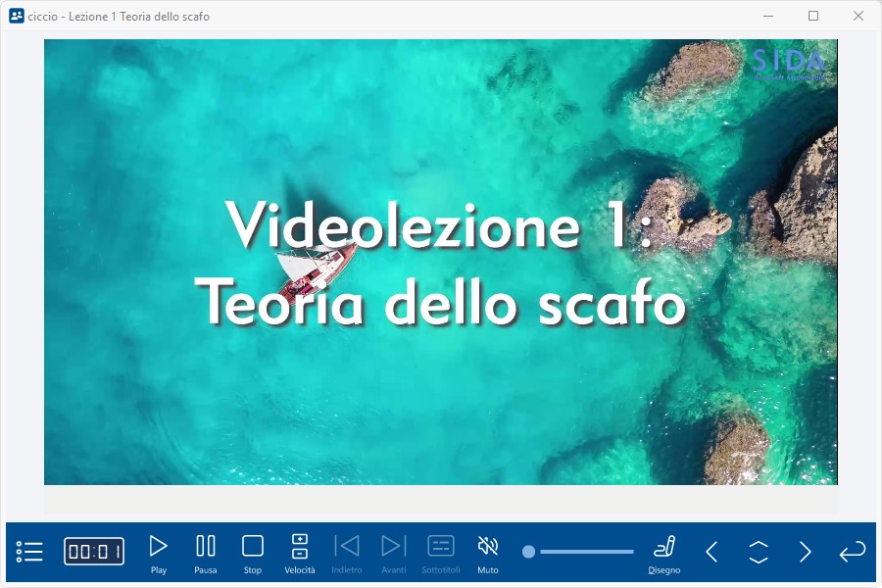Open the lesson list menu icon
This screenshot has height=588, width=882.
29,552
